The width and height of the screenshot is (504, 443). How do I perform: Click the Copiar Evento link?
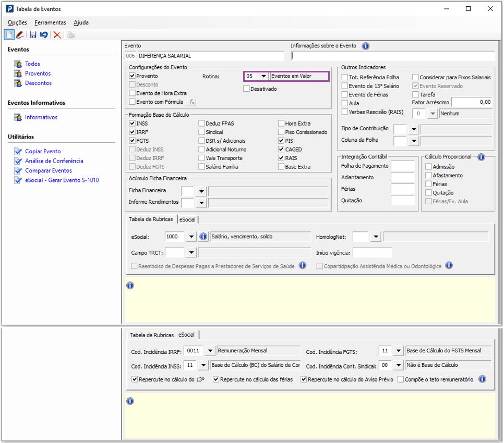[x=43, y=151]
